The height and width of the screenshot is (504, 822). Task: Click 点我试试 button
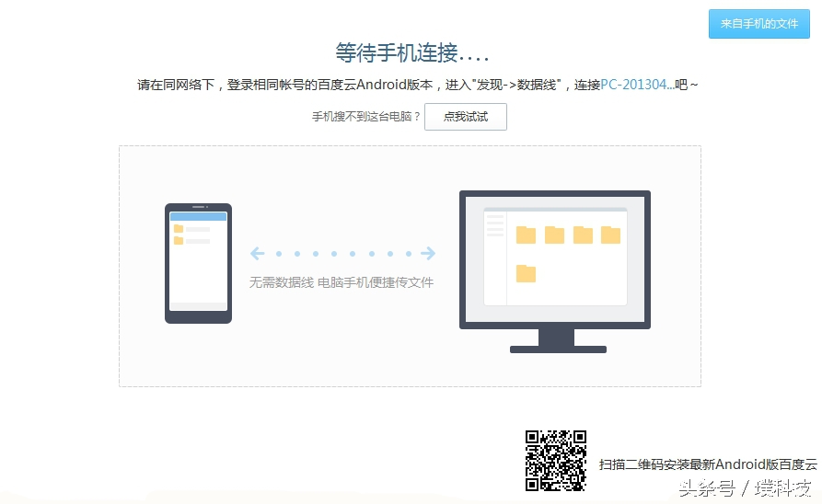[x=466, y=116]
